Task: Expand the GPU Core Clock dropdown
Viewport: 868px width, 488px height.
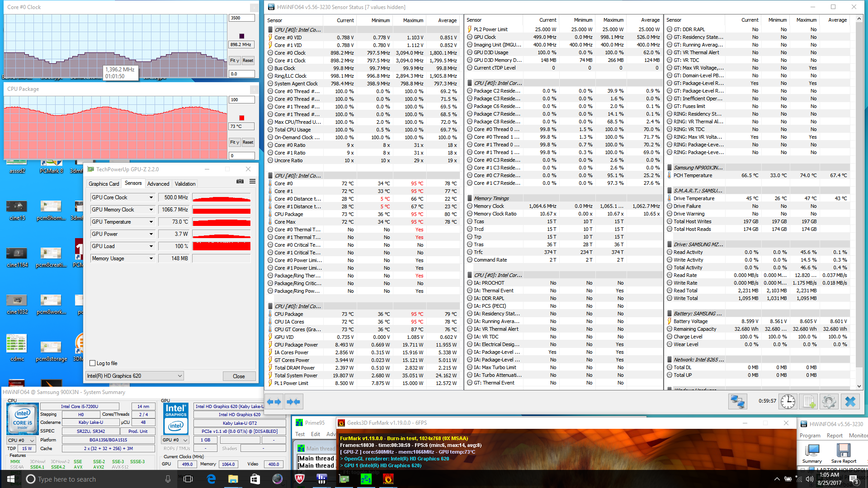Action: (x=151, y=197)
